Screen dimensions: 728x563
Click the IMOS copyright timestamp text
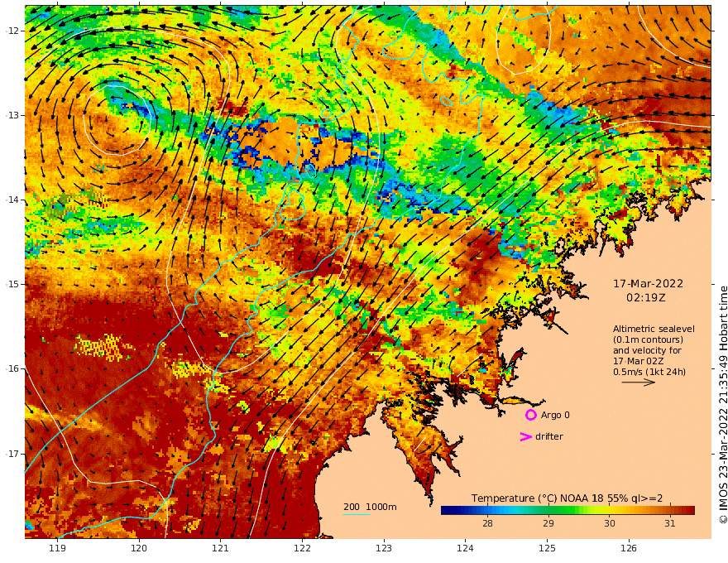coord(723,405)
